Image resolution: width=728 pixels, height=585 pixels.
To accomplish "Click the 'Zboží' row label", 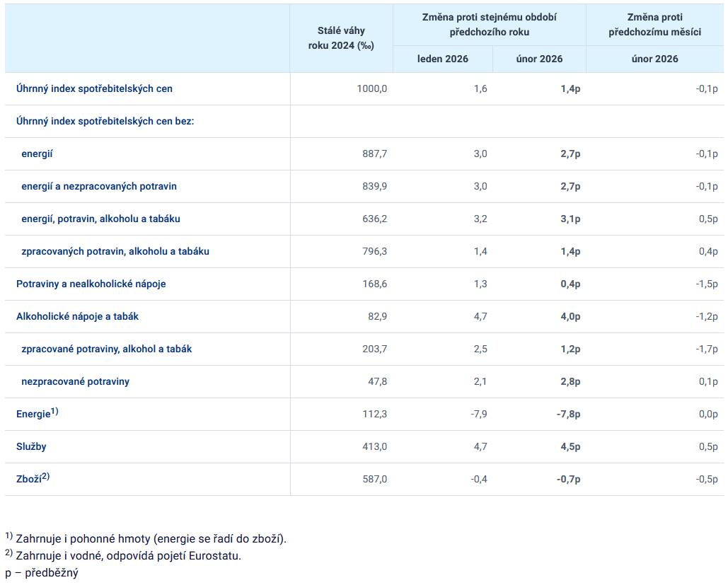I will click(x=29, y=479).
